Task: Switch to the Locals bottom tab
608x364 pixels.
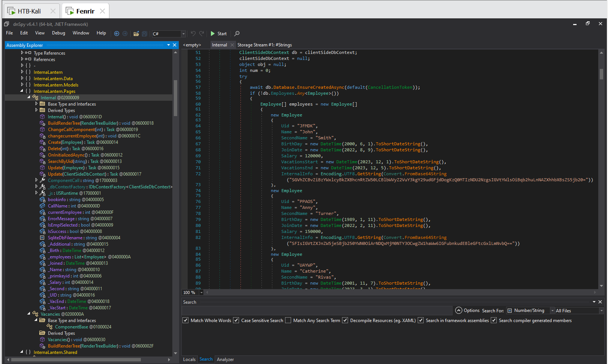Action: (189, 360)
